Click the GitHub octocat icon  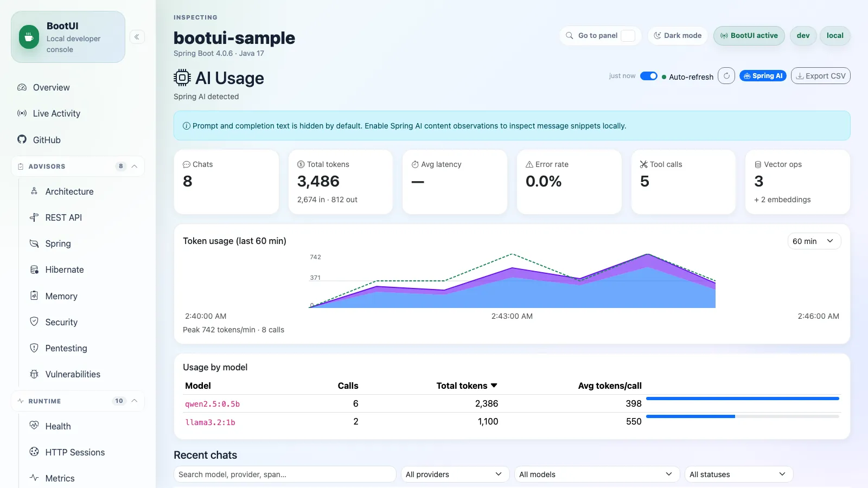tap(22, 139)
